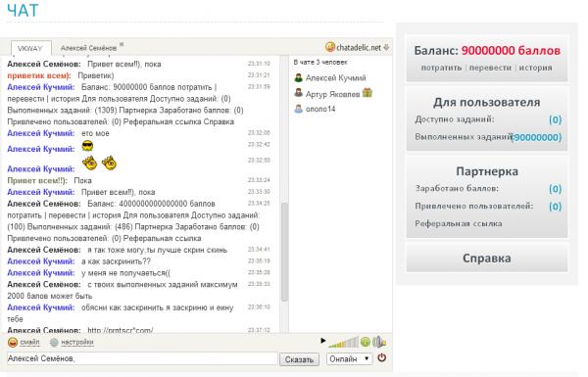Click the green round sound icon

click(366, 342)
